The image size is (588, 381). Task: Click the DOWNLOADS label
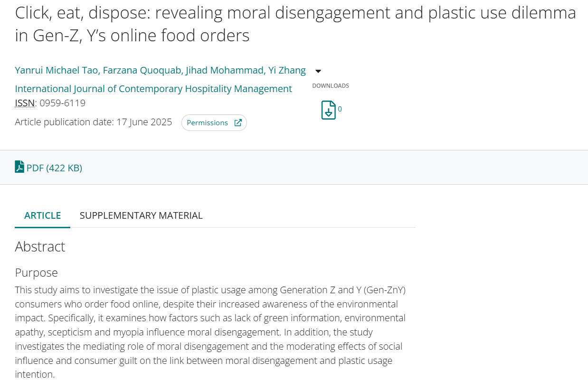331,86
